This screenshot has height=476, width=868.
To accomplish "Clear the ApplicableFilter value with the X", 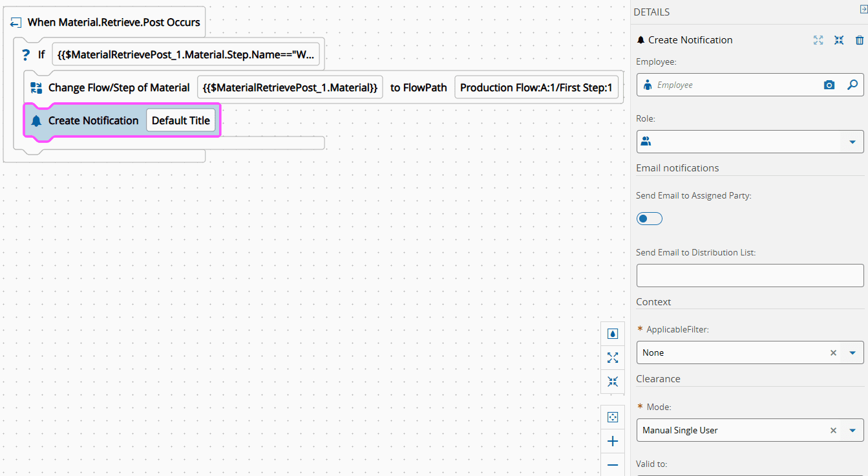I will click(833, 353).
